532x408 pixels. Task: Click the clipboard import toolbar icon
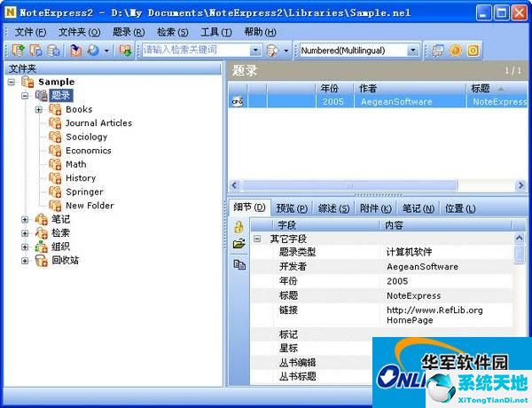(x=75, y=51)
